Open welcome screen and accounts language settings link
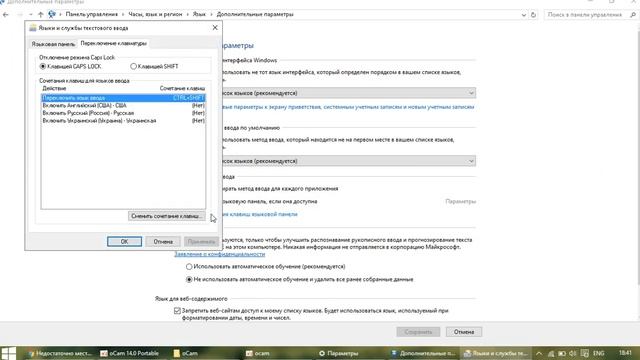This screenshot has height=360, width=640. [348, 107]
